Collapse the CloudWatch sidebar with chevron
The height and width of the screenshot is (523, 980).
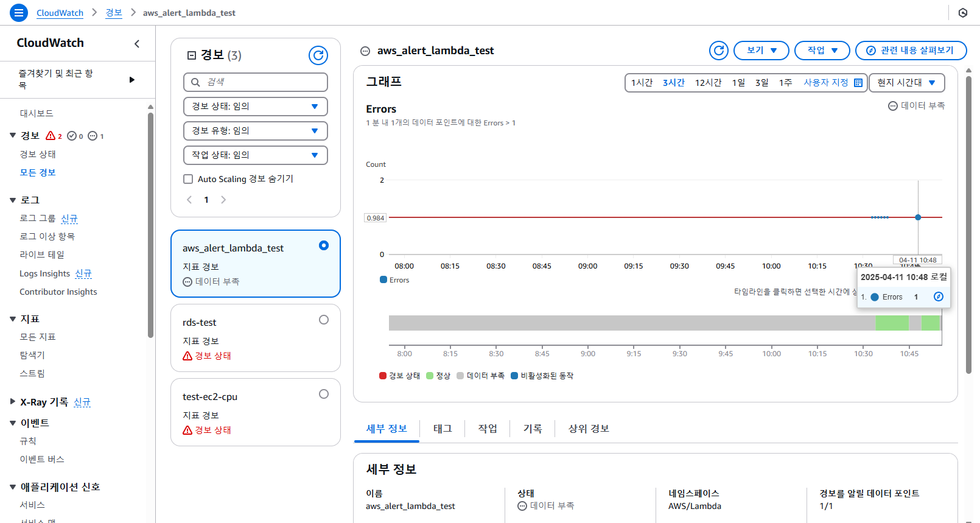click(137, 44)
